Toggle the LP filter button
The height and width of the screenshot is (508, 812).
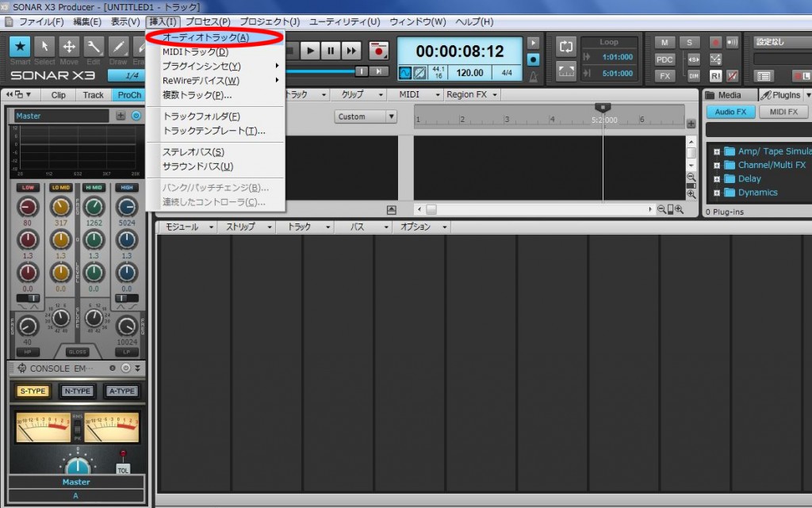126,352
